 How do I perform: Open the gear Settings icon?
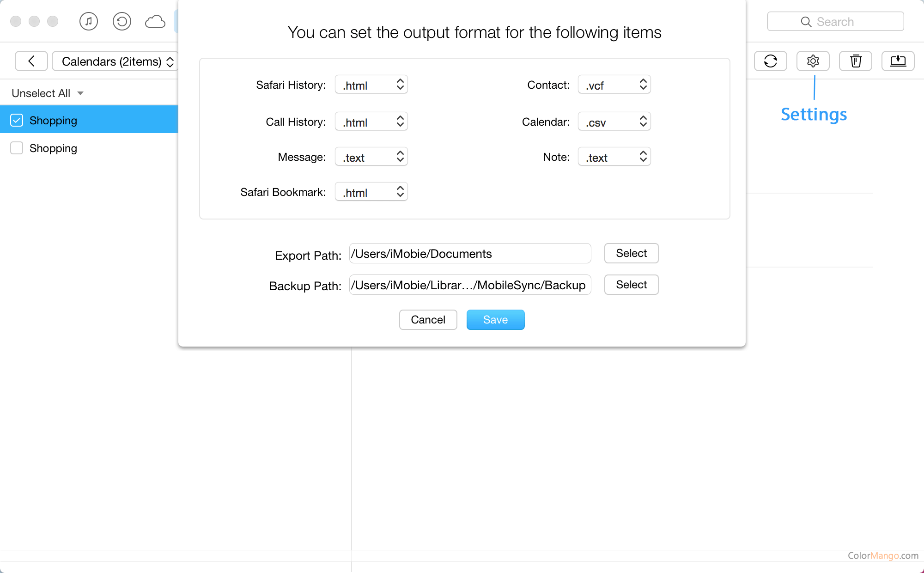tap(813, 61)
